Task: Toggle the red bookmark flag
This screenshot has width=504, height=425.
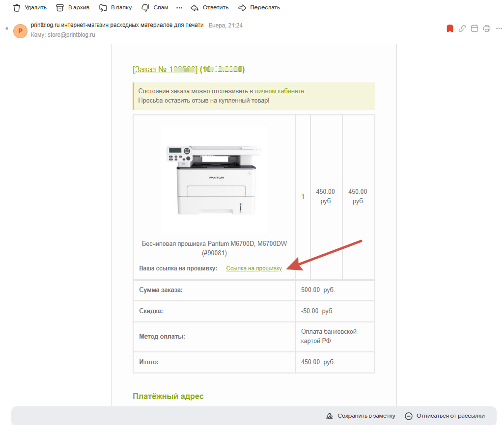Action: (x=449, y=28)
